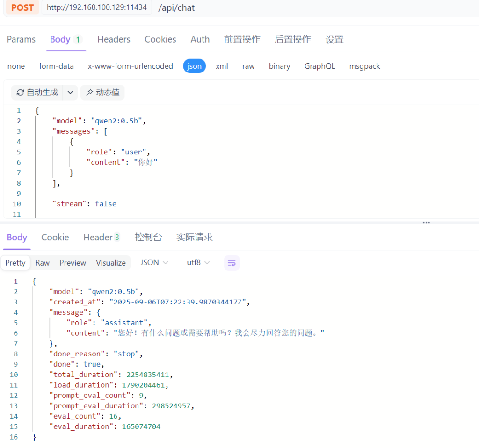
Task: Choose the none body type option
Action: (x=16, y=66)
